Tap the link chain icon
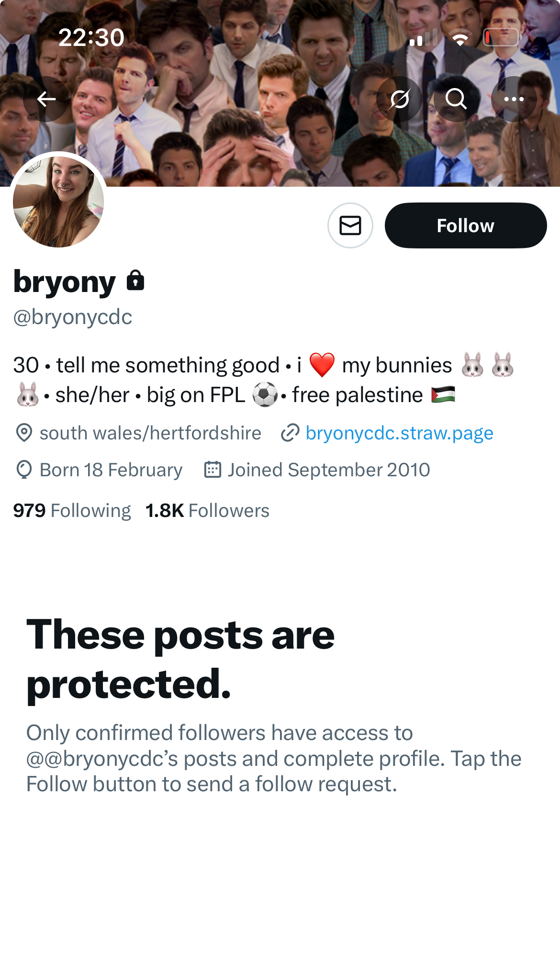This screenshot has height=965, width=560. point(290,433)
